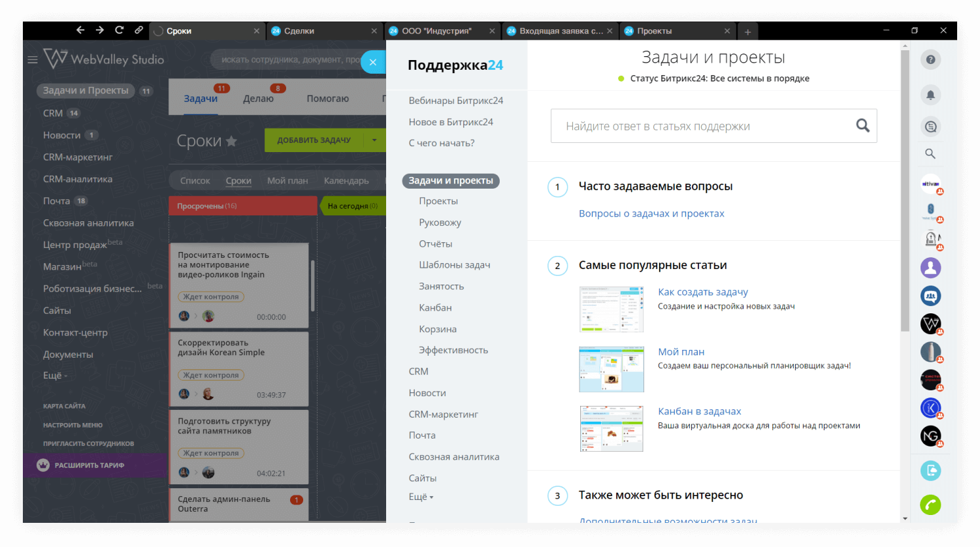Open Почта in the left main menu
Viewport: 980px width, 547px height.
[56, 201]
